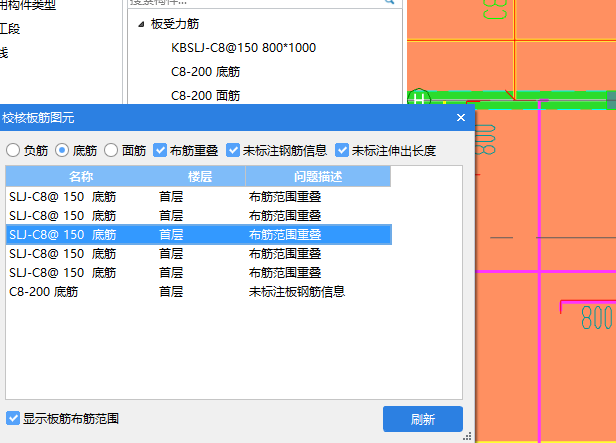Click the dialog resize grip icon
Viewport: 616px width, 443px height.
pyautogui.click(x=467, y=436)
